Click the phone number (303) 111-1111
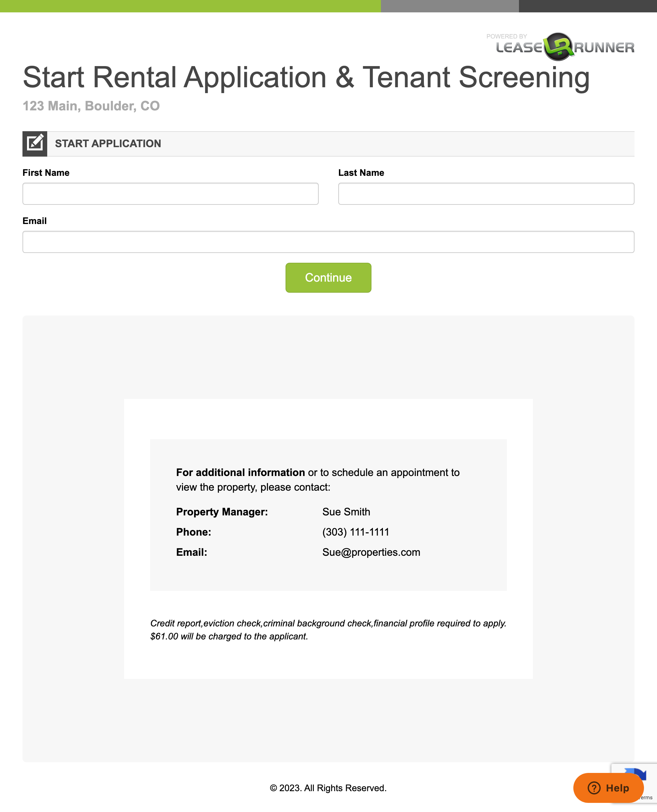The image size is (657, 812). click(356, 532)
